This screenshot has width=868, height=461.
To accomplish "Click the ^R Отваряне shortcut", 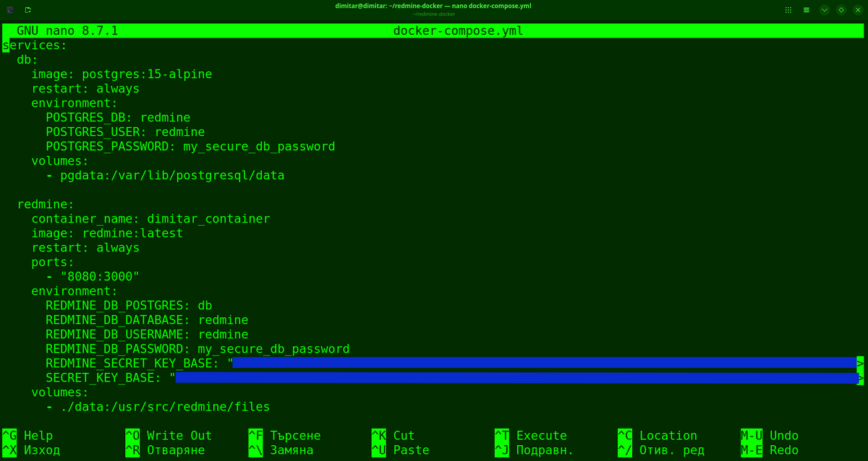I will tap(166, 450).
